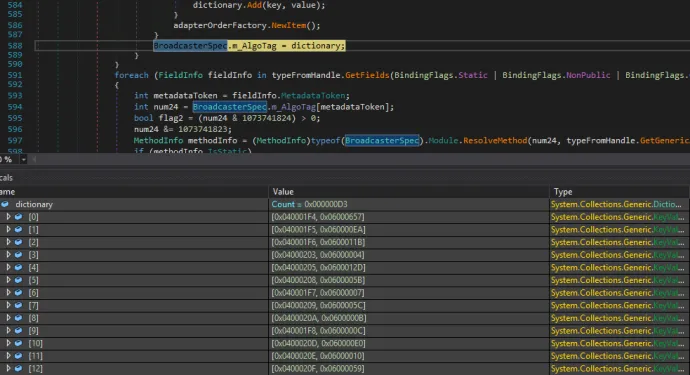
Task: Sort by the Value column header
Action: click(x=409, y=191)
